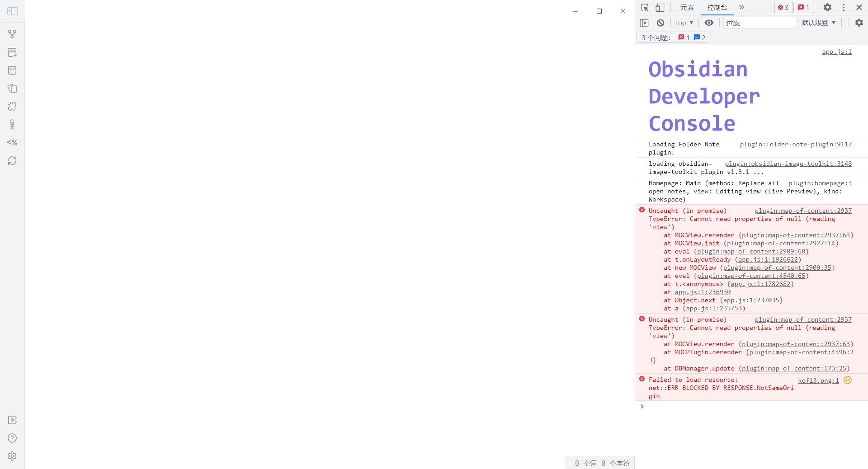Open the graph view from the ribbon

point(12,33)
